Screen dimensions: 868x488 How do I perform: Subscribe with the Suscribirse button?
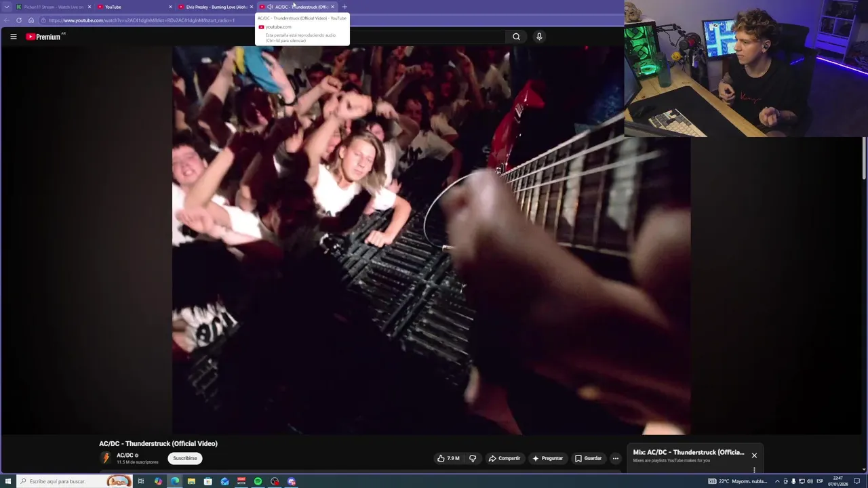click(185, 458)
